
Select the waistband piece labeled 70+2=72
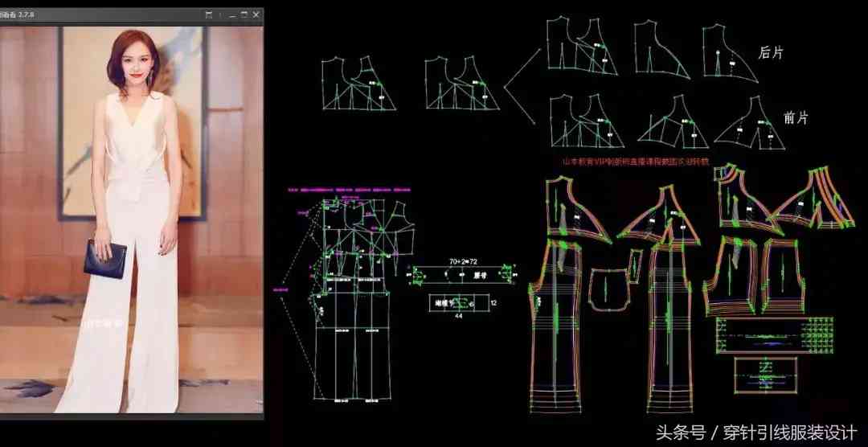point(461,275)
